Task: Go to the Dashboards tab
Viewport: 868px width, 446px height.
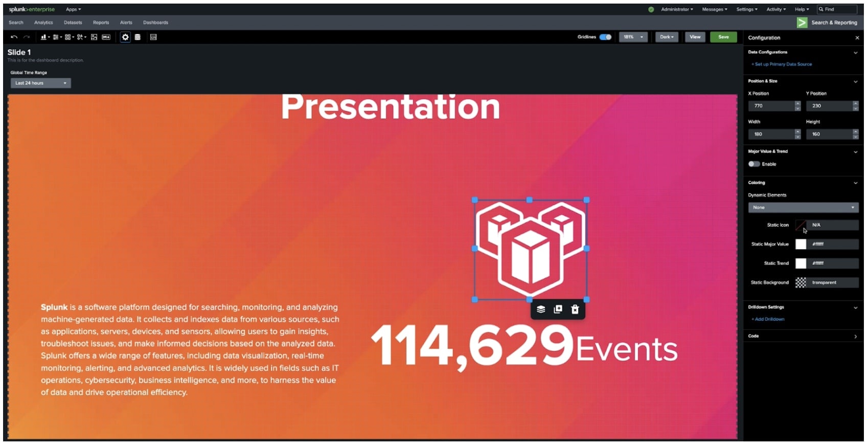Action: click(155, 23)
